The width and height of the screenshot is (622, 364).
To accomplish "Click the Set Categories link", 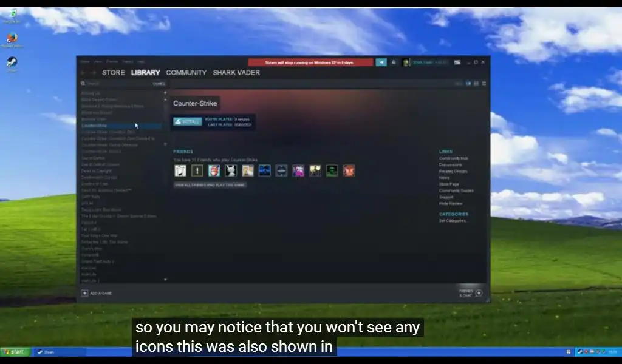I will [x=453, y=221].
